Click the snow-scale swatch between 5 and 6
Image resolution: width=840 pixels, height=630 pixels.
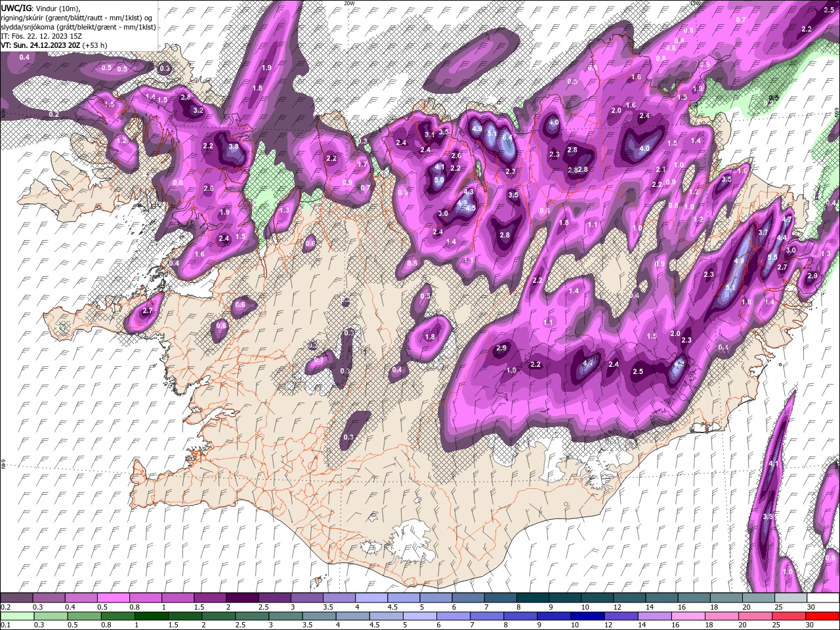435,597
